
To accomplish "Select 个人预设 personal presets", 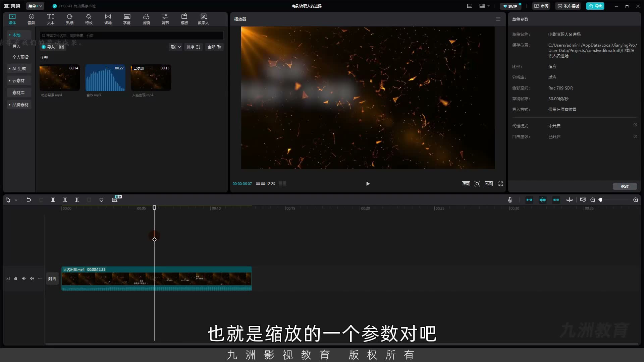I will 20,57.
